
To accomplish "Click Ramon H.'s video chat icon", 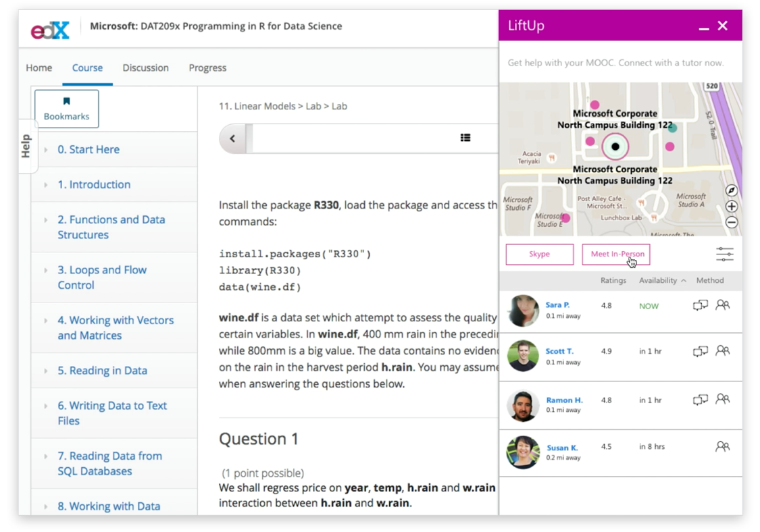I will coord(701,400).
